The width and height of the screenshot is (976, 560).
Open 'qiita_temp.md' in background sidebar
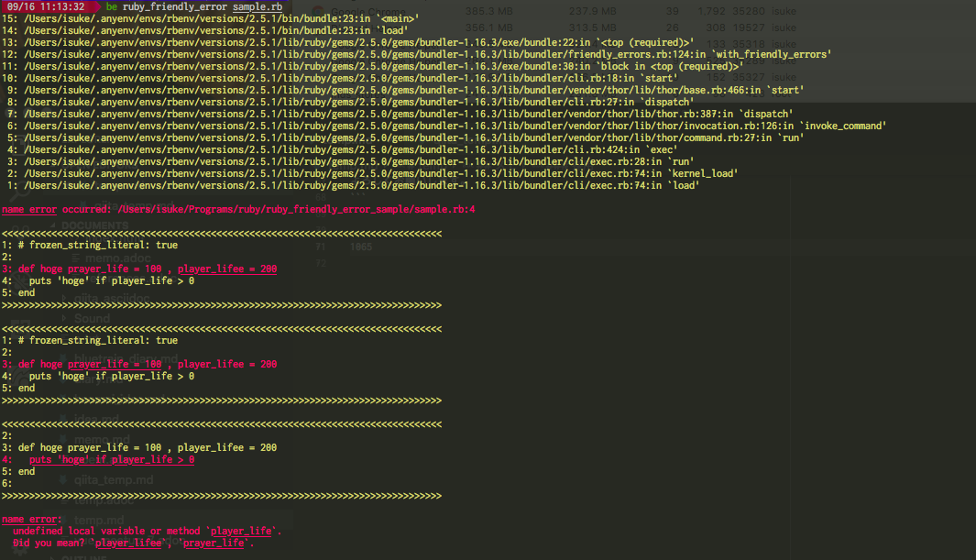[x=114, y=479]
